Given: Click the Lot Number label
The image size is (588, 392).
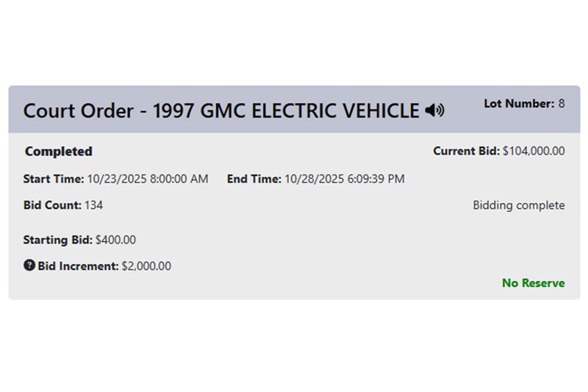Looking at the screenshot, I should tap(518, 104).
